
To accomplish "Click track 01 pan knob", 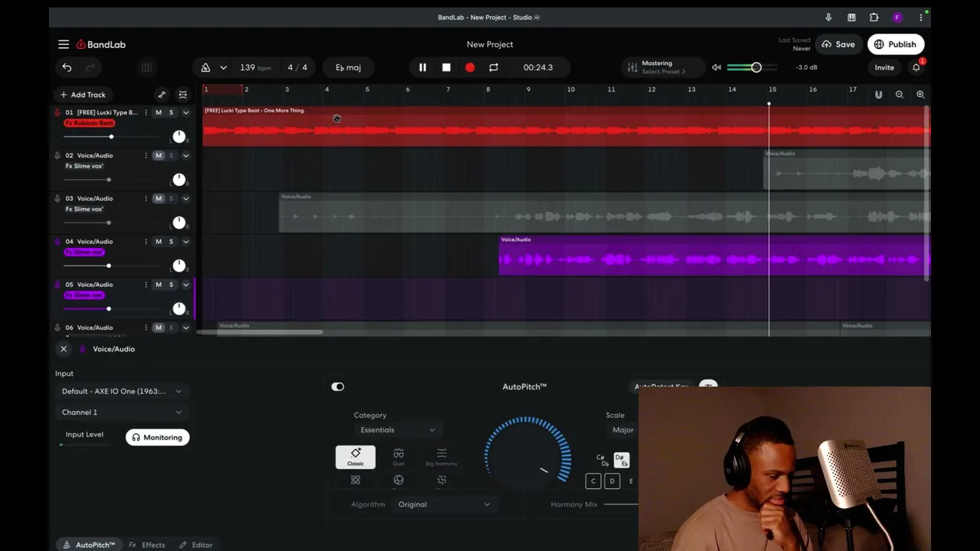I will (x=179, y=136).
